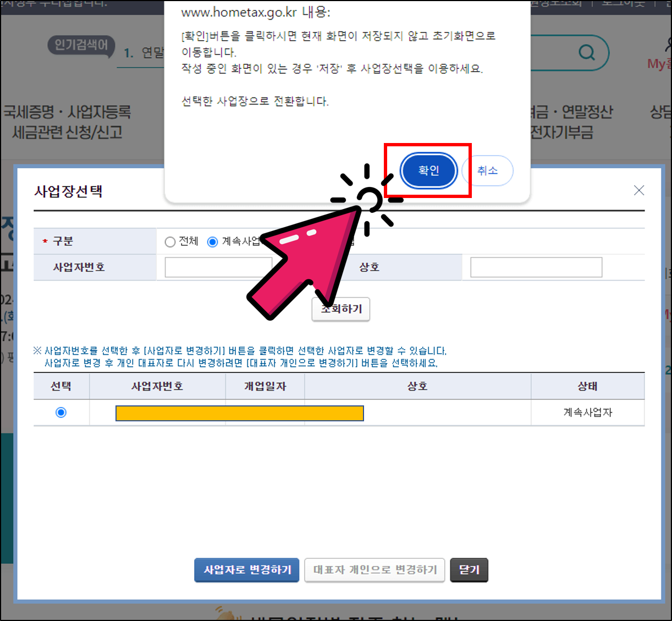Click the 상태 column header
Viewport: 672px width, 621px height.
point(587,386)
